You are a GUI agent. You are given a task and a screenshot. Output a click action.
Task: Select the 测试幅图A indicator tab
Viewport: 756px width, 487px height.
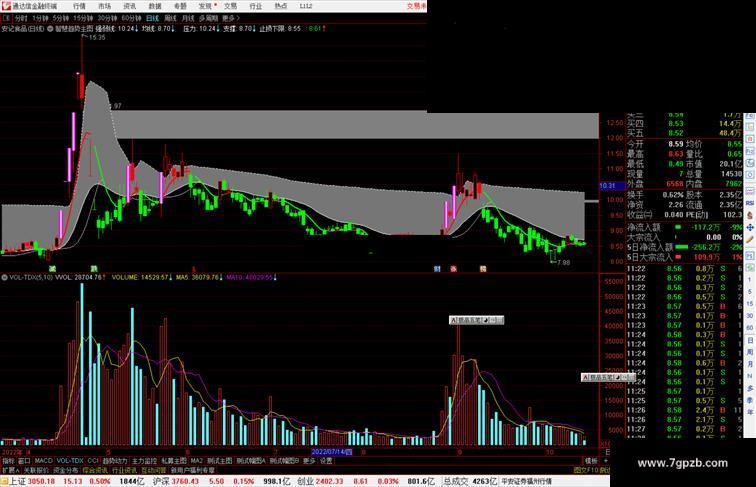tap(251, 461)
